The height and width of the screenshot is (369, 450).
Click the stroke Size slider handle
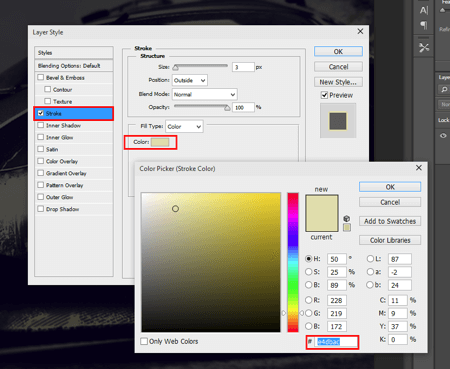(176, 68)
